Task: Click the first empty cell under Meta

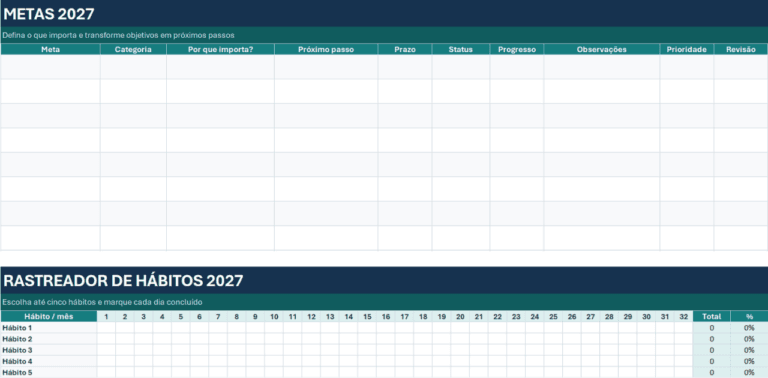Action: point(50,67)
